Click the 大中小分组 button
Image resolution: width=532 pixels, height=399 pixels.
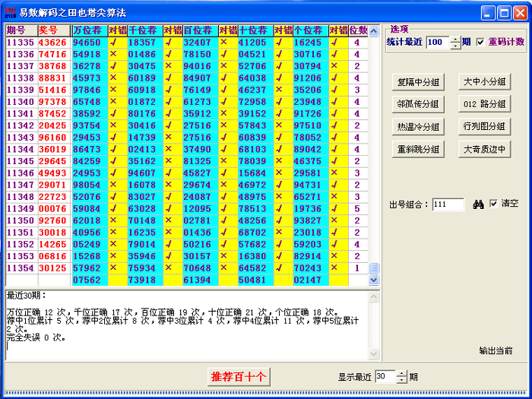485,82
